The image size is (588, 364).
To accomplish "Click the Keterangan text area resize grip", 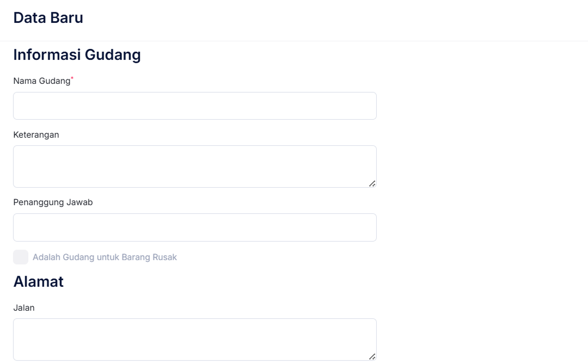I will click(x=372, y=184).
